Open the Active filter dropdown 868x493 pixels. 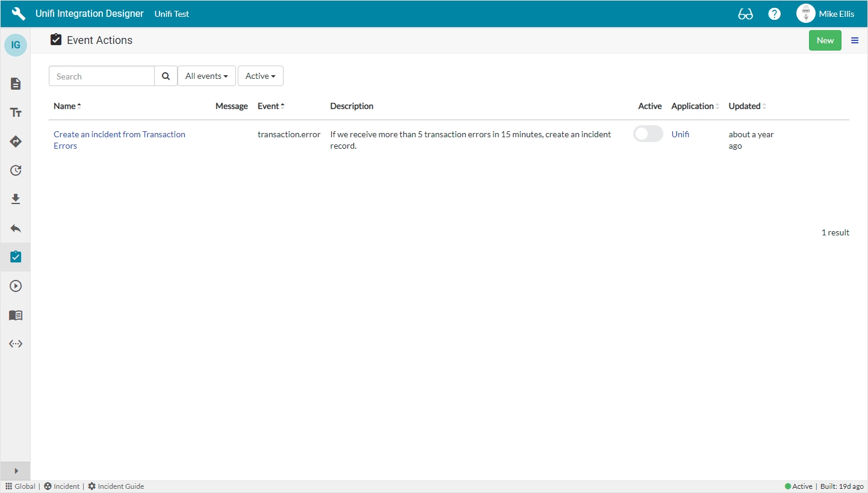pos(260,76)
